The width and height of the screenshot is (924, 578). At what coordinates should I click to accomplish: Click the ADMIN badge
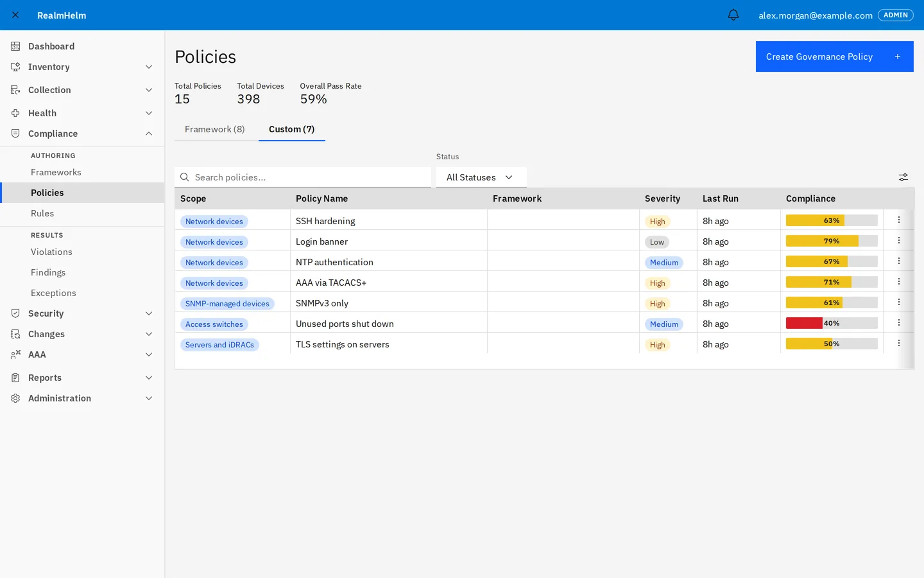click(x=896, y=15)
